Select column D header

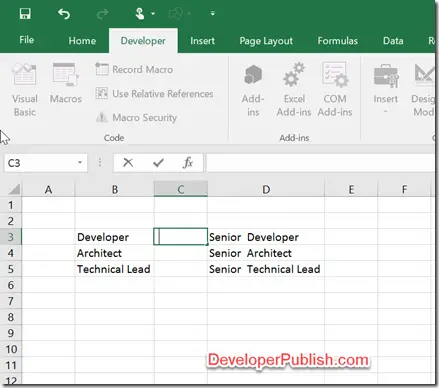[x=266, y=189]
